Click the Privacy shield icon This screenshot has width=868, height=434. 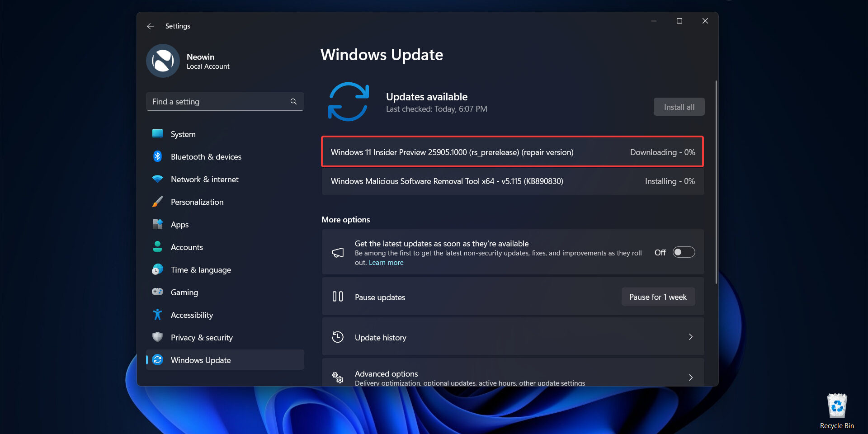point(157,337)
